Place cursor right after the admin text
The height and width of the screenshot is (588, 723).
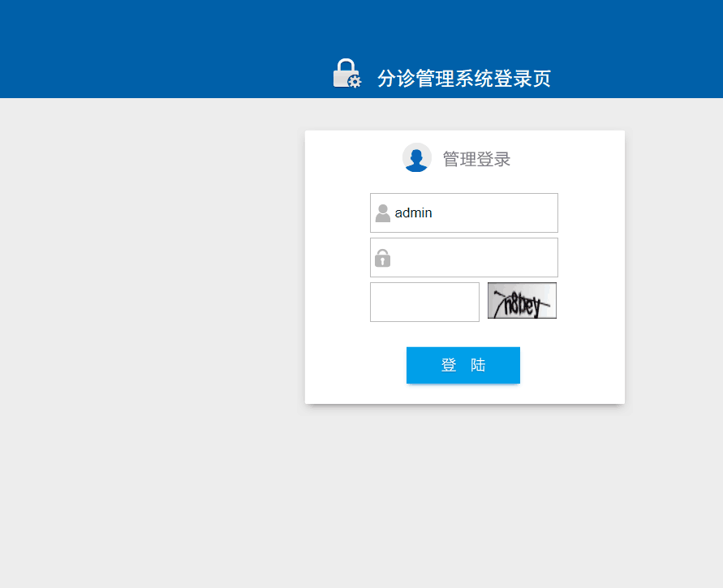[x=433, y=212]
